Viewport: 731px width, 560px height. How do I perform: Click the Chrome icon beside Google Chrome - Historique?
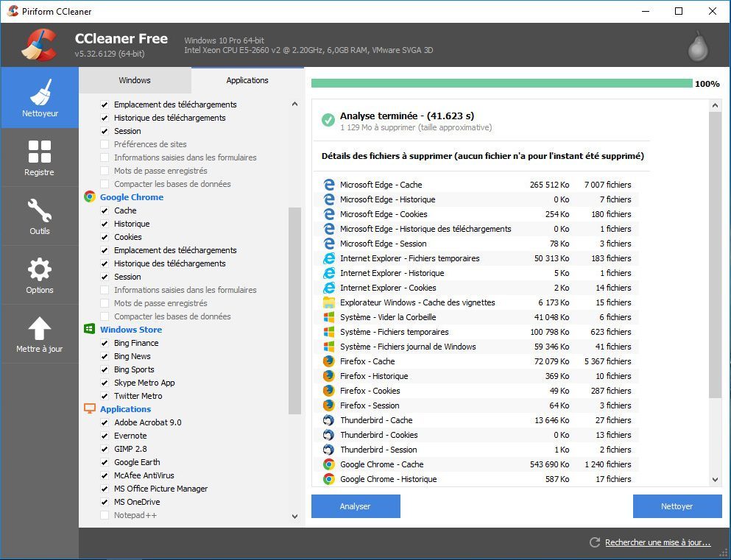coord(329,479)
